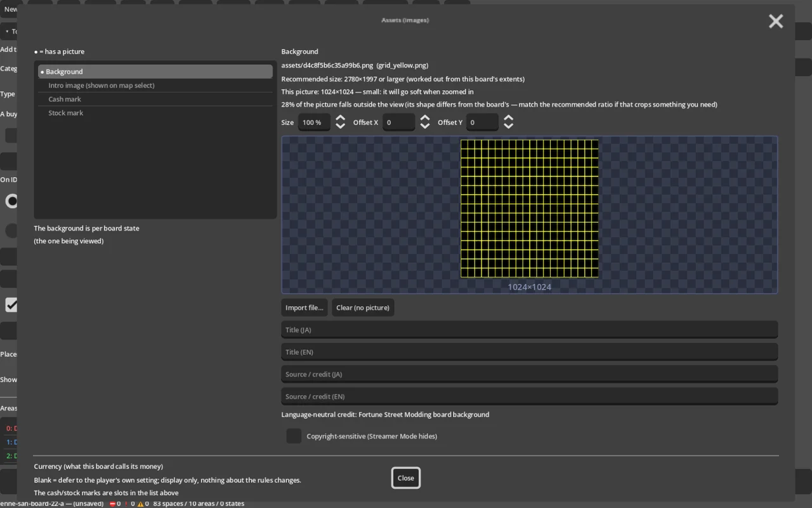Click the red exclamation mark in status bar
The height and width of the screenshot is (508, 812).
pyautogui.click(x=126, y=504)
